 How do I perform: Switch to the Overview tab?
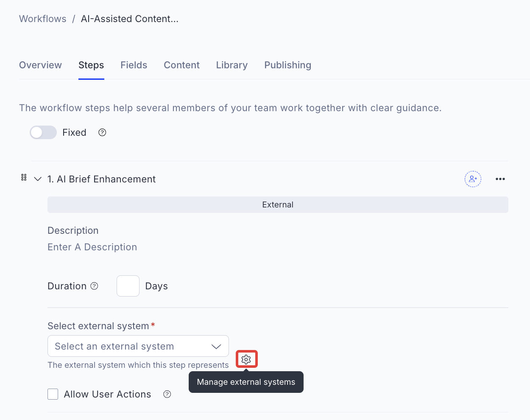(x=40, y=65)
